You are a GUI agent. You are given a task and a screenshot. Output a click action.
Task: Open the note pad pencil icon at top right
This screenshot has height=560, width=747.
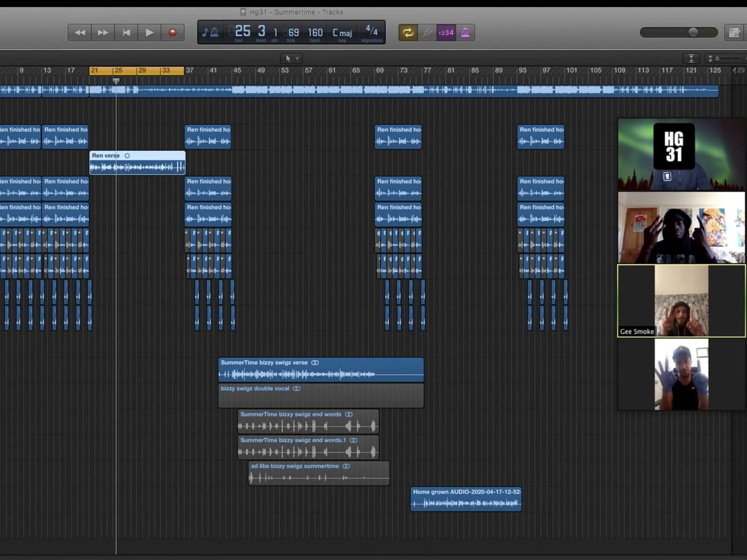tap(734, 33)
